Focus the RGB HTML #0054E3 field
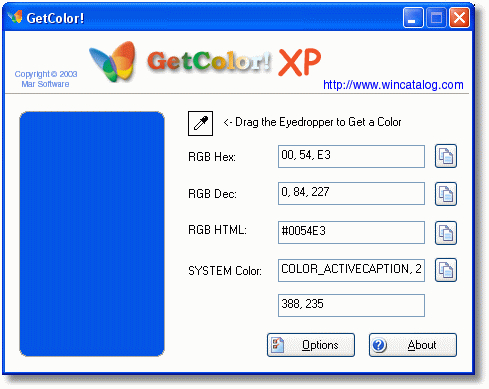This screenshot has width=489, height=389. 351,232
